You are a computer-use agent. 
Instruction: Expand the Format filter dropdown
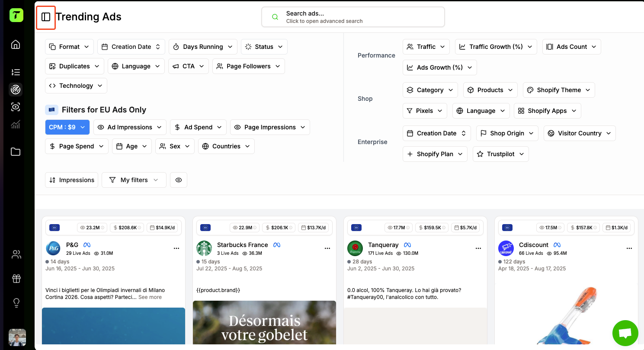click(69, 47)
